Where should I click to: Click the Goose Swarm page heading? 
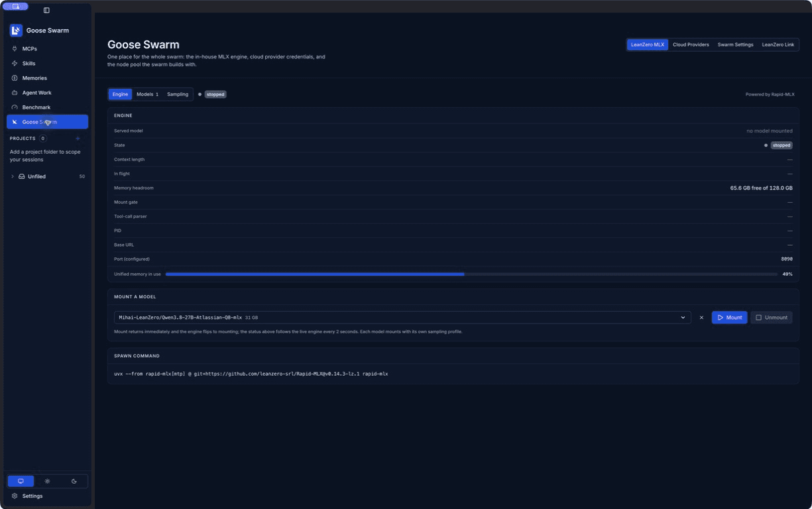(x=143, y=44)
